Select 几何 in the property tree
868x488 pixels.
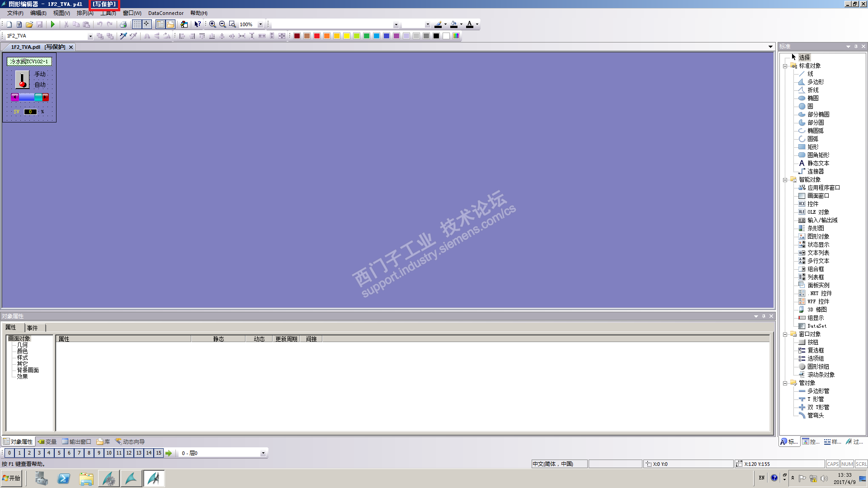[x=22, y=345]
